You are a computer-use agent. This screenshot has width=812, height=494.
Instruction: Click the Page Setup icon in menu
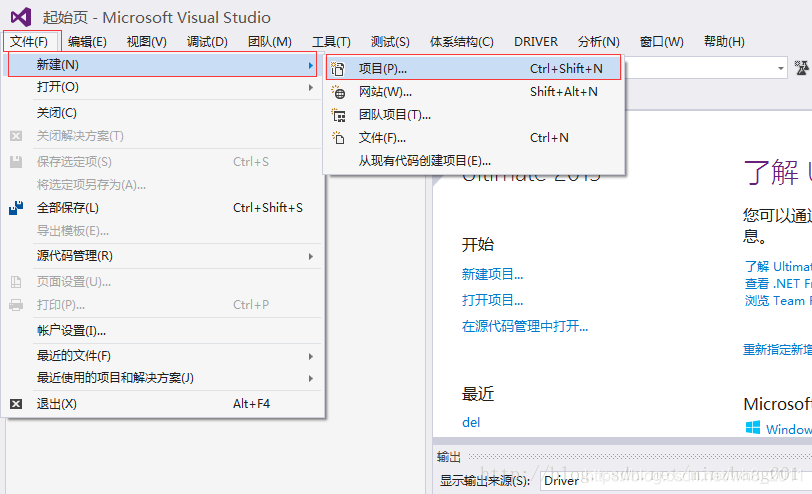click(x=16, y=282)
